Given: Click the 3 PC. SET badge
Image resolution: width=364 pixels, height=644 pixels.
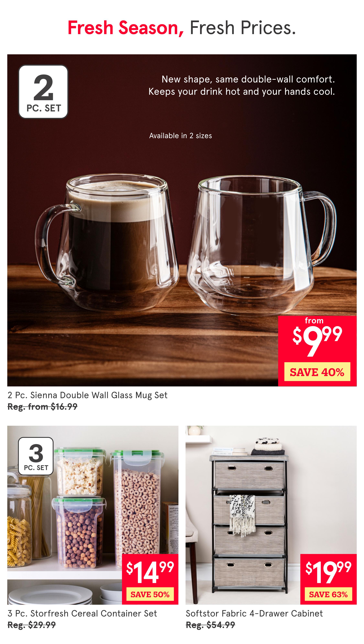Looking at the screenshot, I should 36,456.
